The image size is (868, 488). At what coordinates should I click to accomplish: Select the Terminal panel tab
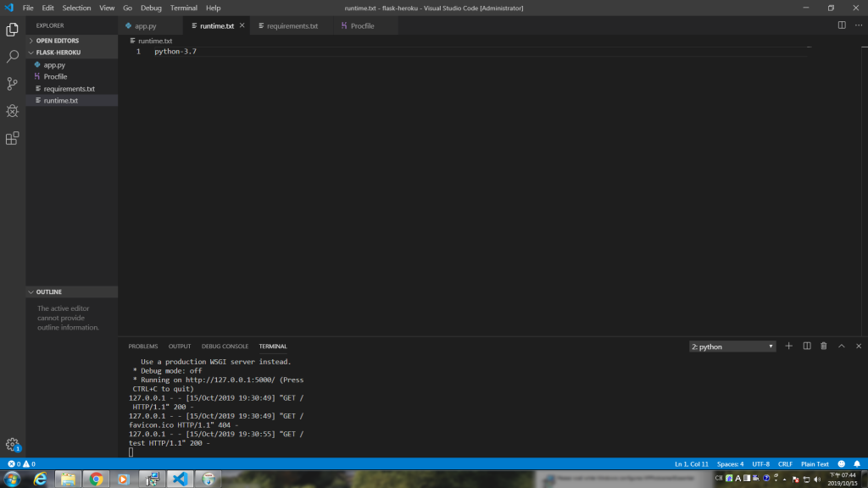(273, 347)
